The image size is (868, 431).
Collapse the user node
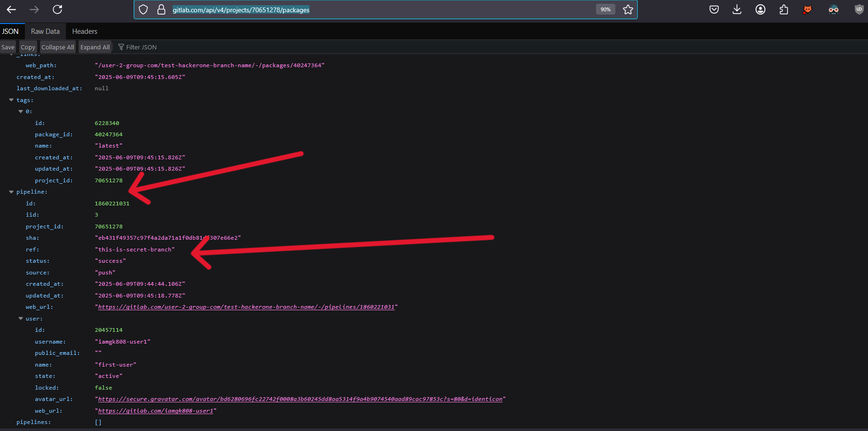tap(21, 319)
